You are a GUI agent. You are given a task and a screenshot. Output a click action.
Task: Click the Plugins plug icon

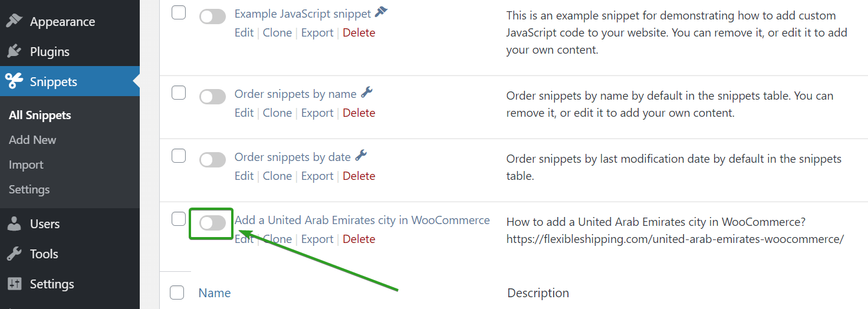click(x=14, y=52)
